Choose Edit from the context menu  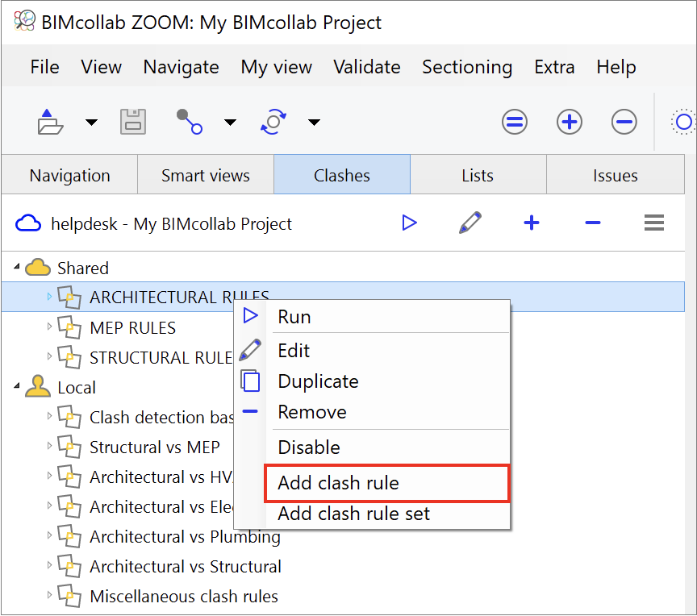pos(372,351)
